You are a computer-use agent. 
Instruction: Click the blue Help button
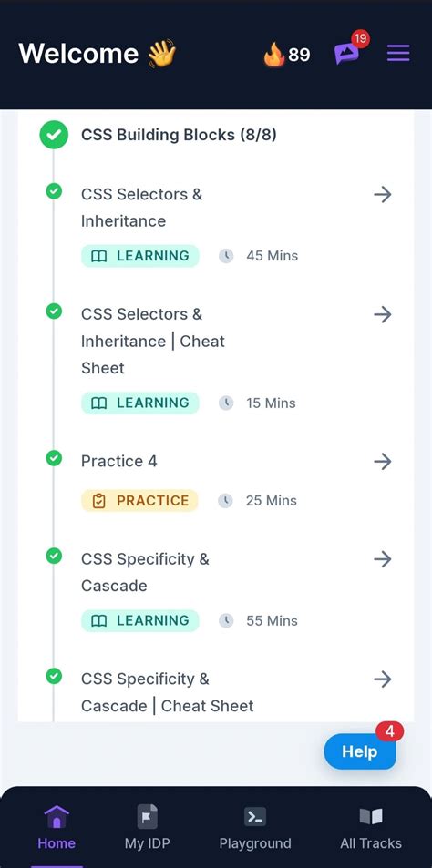pos(359,751)
